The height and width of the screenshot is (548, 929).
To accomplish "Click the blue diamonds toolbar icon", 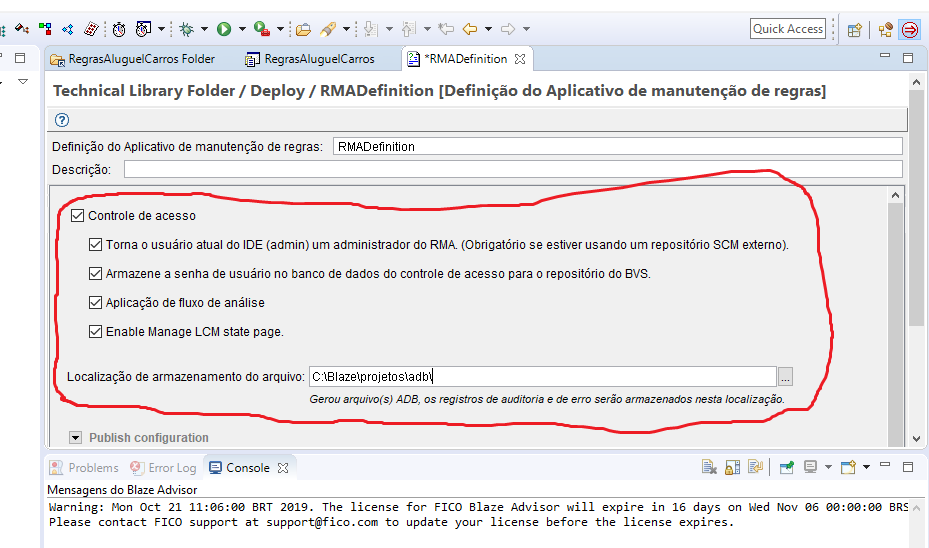I will pyautogui.click(x=68, y=28).
